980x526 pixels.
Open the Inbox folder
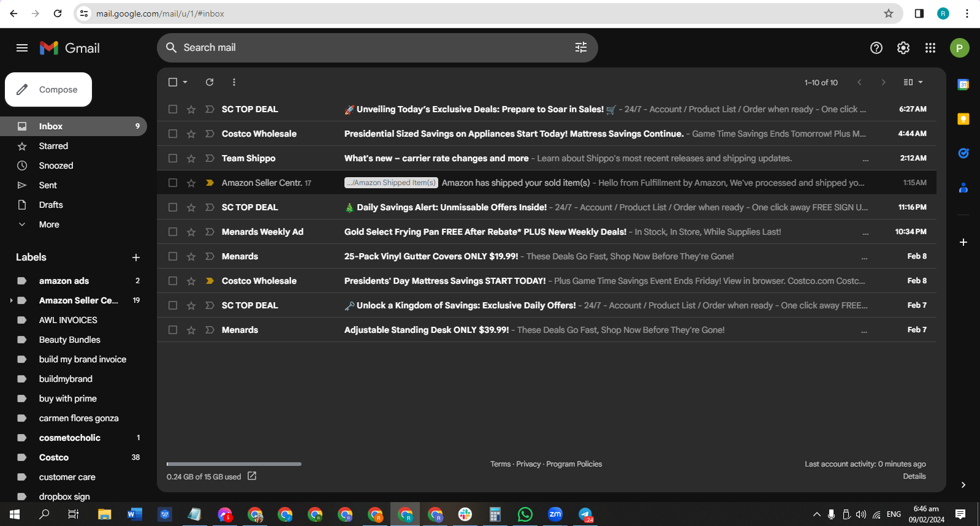pos(74,126)
